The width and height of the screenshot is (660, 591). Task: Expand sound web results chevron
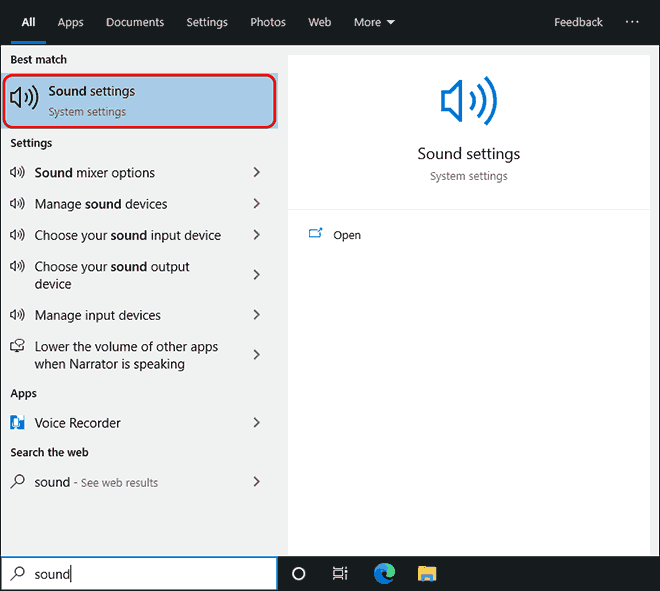click(256, 482)
